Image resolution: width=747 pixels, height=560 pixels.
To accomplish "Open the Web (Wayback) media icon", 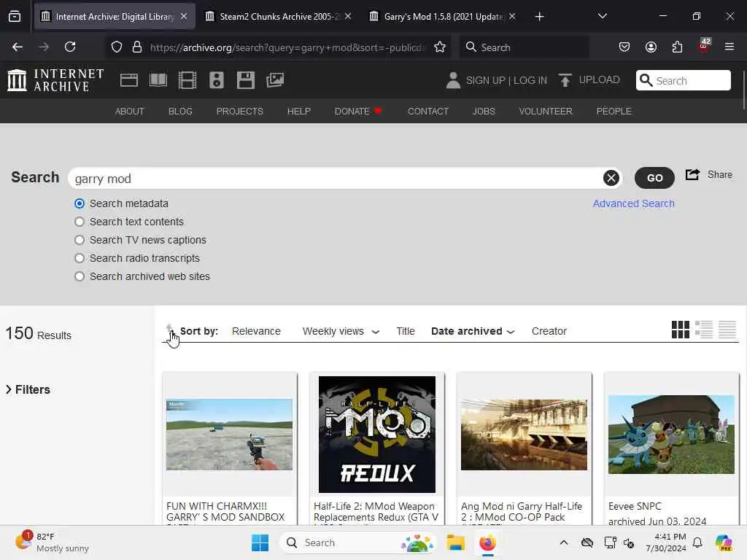I will [128, 80].
